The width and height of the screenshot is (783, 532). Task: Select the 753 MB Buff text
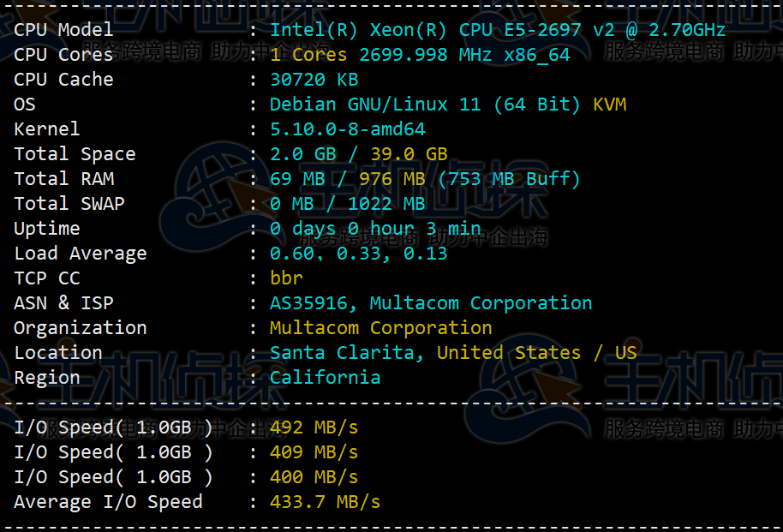(509, 179)
